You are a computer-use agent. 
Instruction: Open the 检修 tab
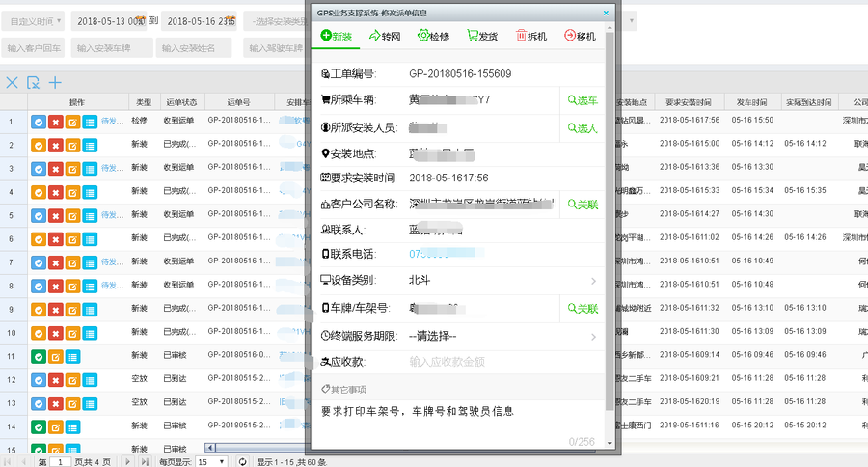coord(432,36)
